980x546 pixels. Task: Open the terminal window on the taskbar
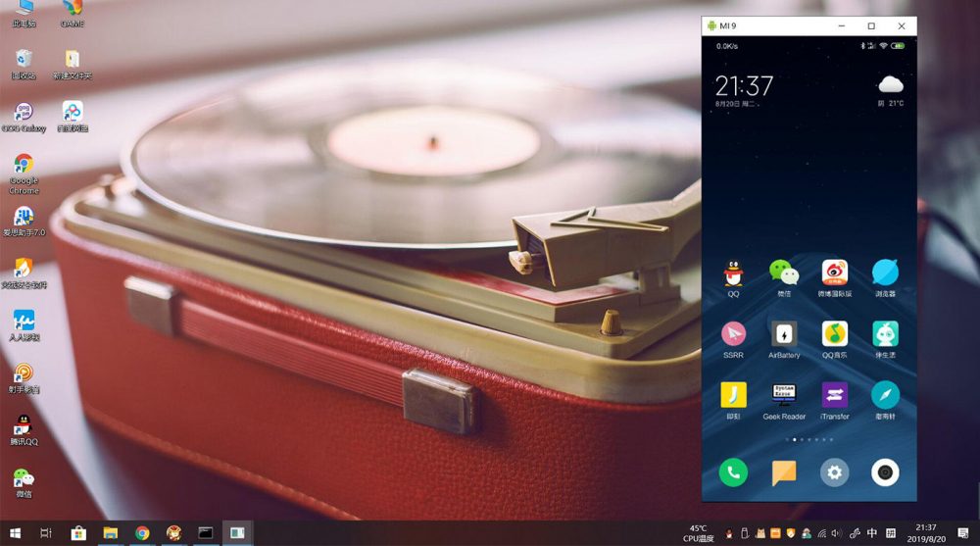[206, 533]
